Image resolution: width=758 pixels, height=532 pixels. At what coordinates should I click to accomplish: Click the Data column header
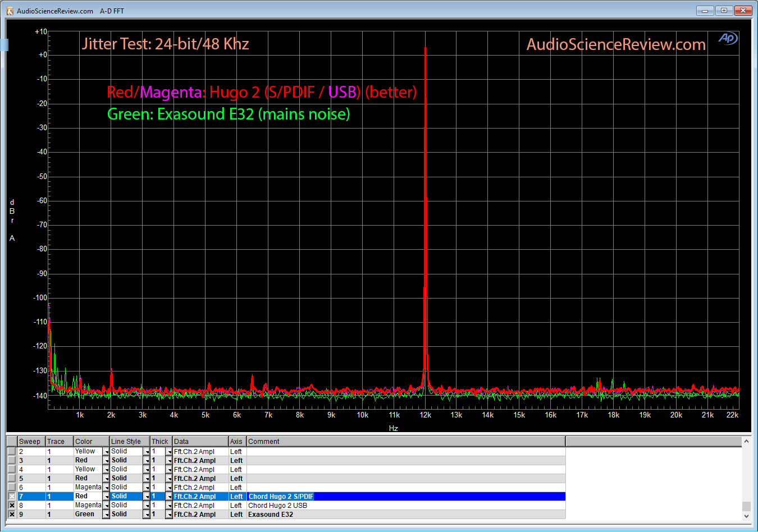pyautogui.click(x=200, y=442)
